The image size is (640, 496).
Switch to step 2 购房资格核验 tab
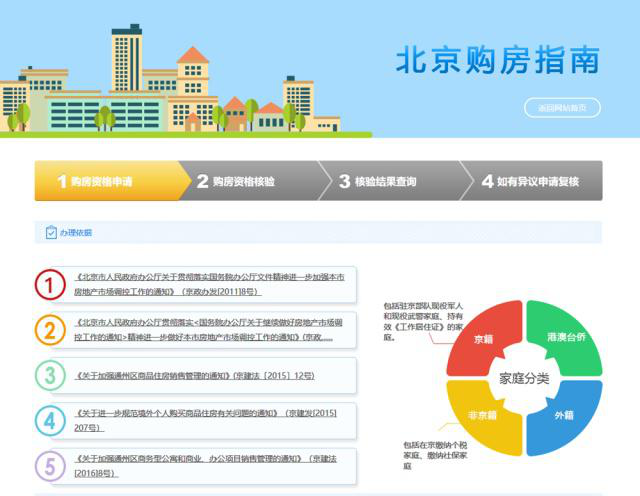coord(256,181)
